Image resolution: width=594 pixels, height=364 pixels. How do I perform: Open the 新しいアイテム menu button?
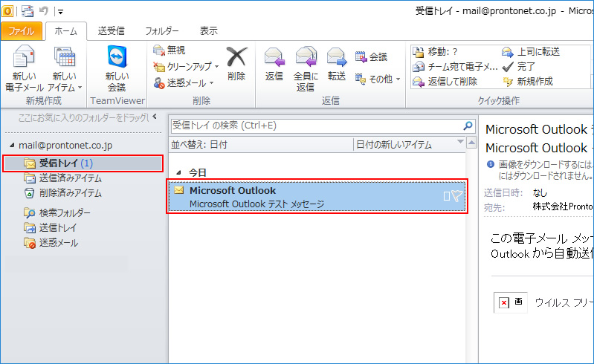(x=65, y=68)
